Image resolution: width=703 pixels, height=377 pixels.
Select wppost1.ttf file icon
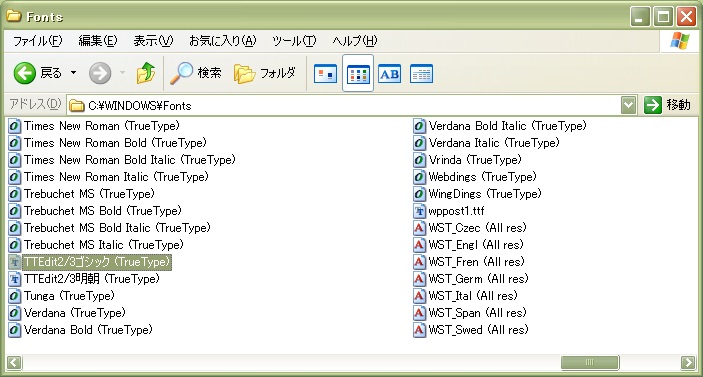point(419,211)
